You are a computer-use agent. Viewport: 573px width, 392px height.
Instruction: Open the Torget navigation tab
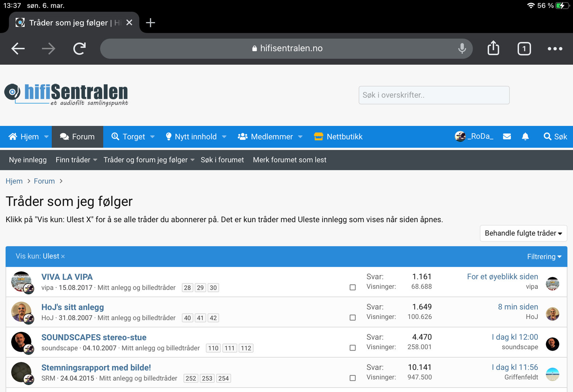point(128,136)
